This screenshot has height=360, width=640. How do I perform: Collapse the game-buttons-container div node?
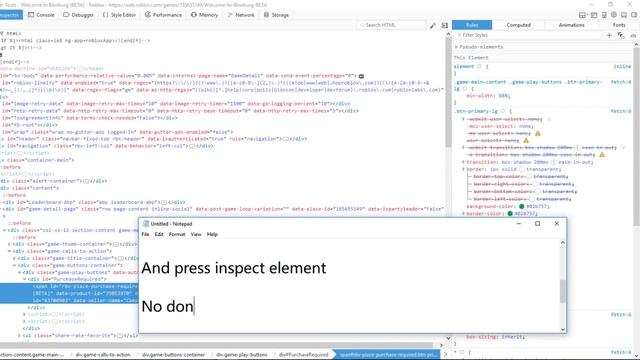pos(14,265)
